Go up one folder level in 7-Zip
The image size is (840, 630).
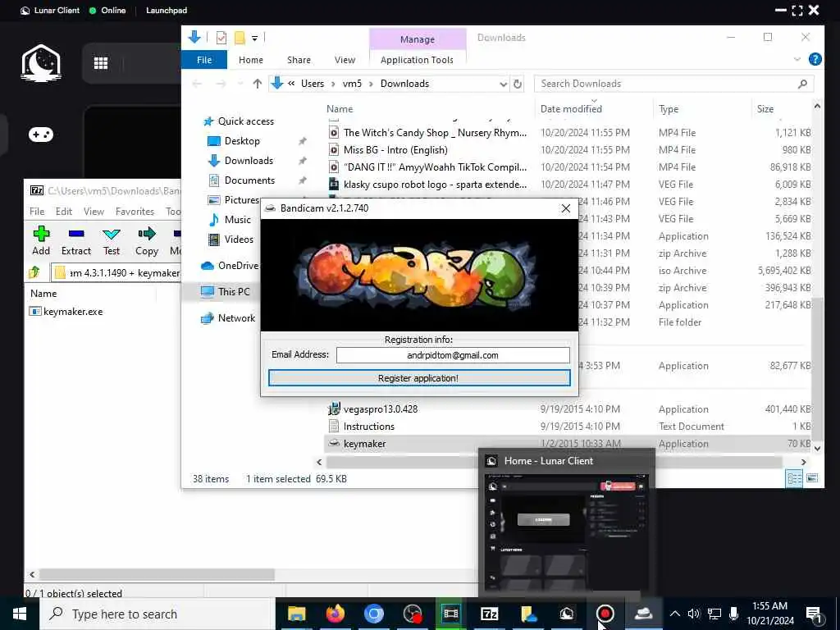pyautogui.click(x=34, y=272)
